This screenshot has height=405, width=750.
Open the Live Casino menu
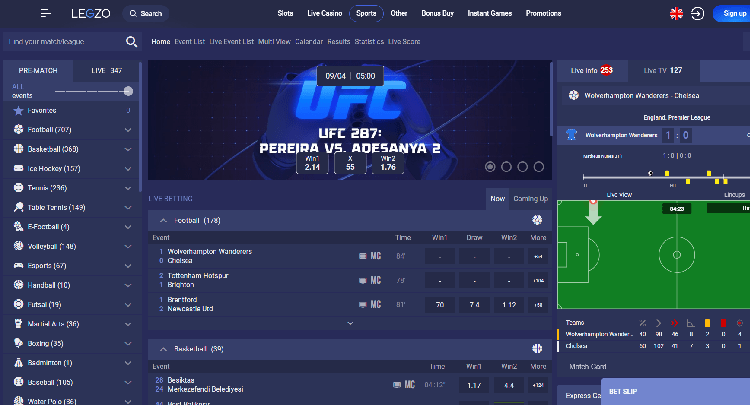[325, 14]
